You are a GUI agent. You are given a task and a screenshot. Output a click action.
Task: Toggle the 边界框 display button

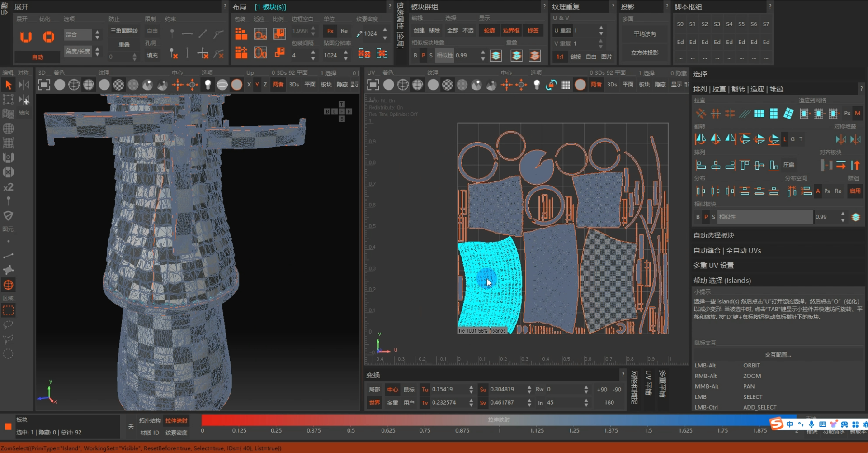click(511, 30)
